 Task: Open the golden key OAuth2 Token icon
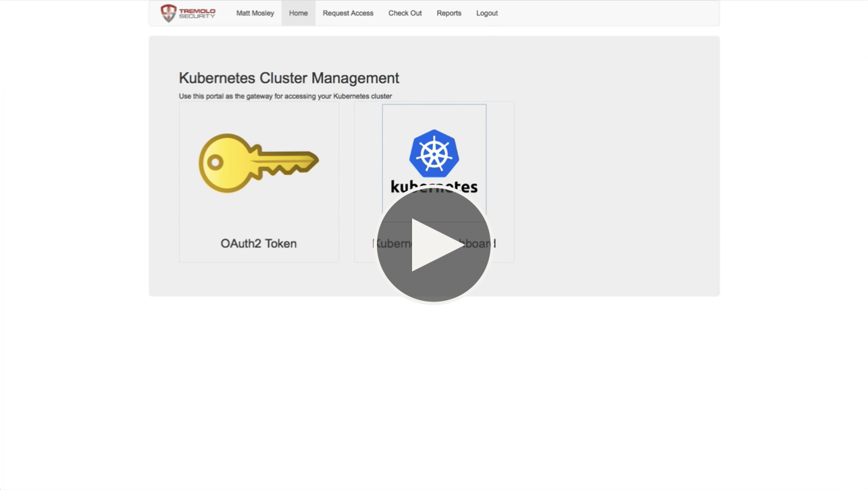coord(259,163)
